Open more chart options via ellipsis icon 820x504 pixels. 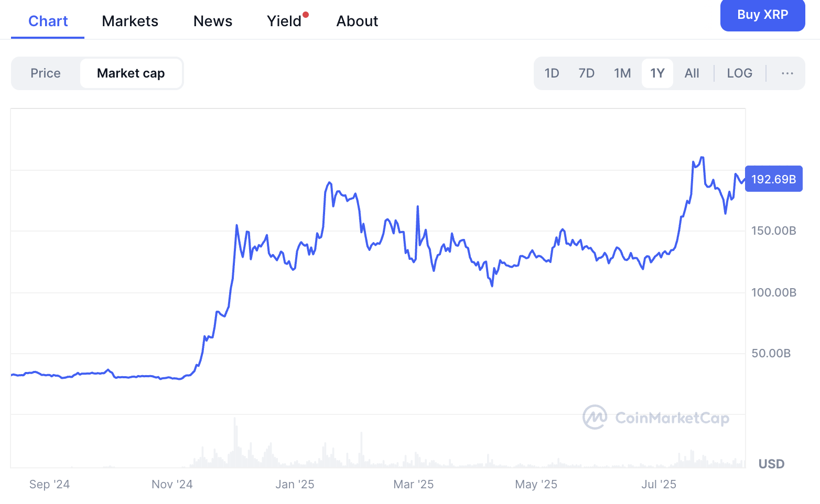click(787, 73)
